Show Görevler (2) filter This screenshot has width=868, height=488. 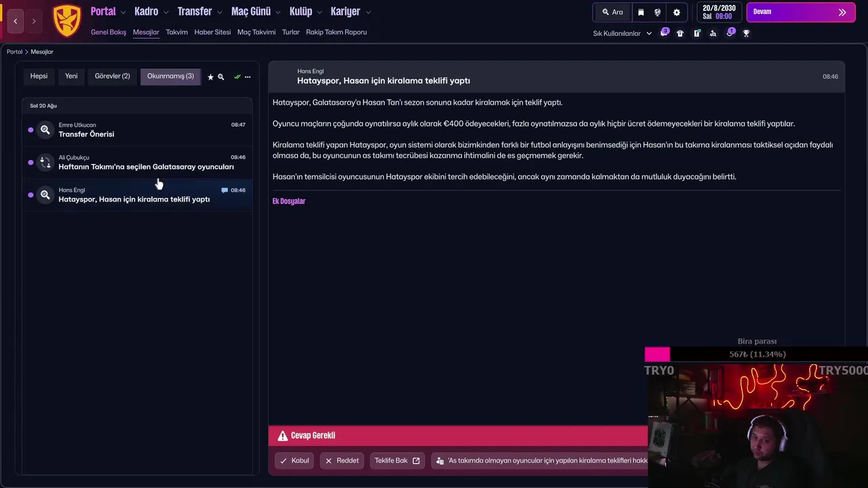[x=113, y=76]
